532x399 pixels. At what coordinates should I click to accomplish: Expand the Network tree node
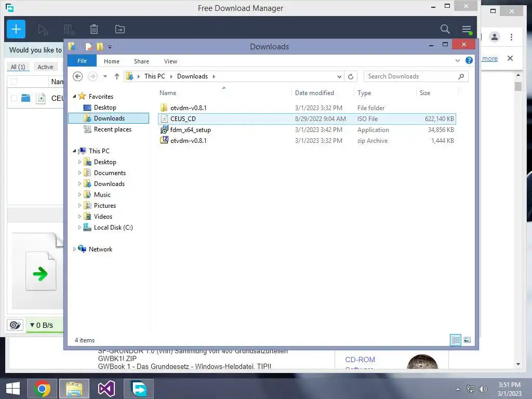coord(74,249)
